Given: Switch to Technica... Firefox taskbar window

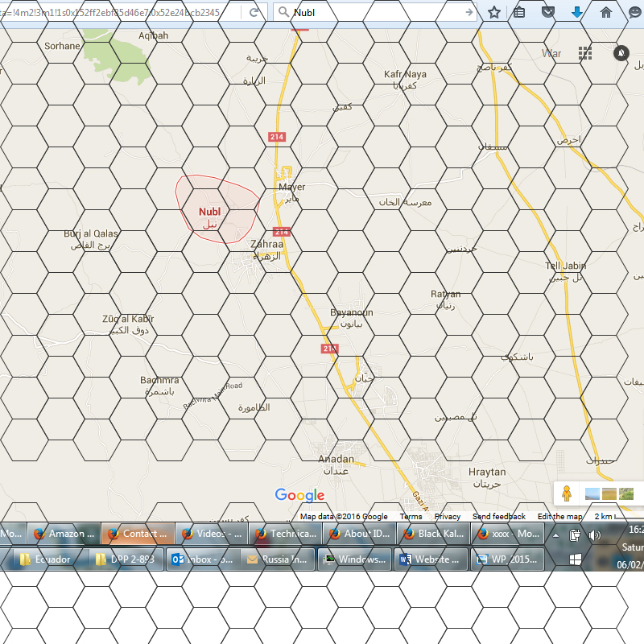Looking at the screenshot, I should pos(286,534).
